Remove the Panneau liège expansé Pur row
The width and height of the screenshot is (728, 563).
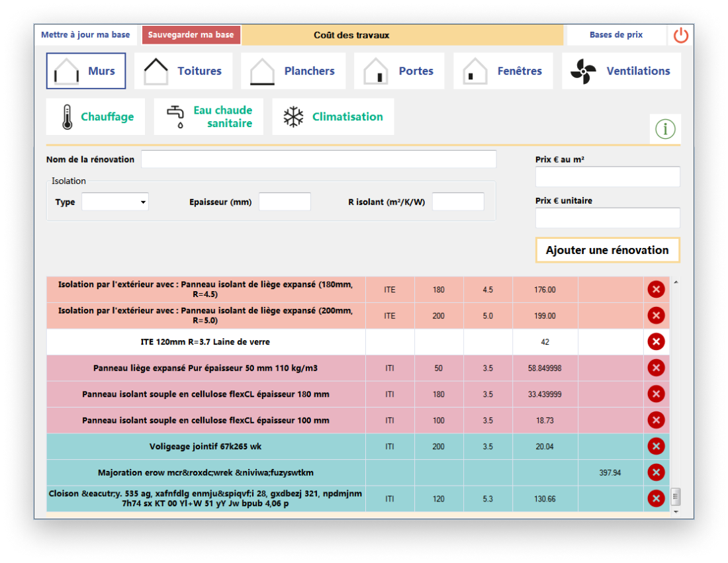(x=656, y=368)
